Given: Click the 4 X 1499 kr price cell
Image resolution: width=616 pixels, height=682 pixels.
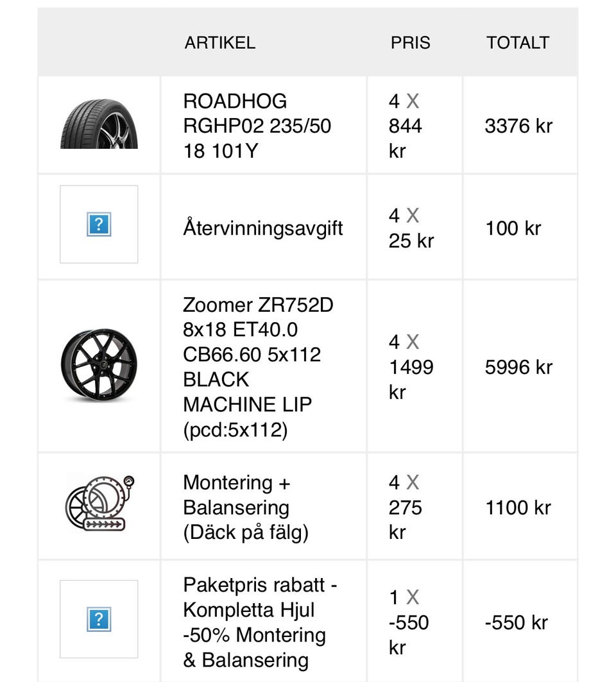Looking at the screenshot, I should (411, 367).
